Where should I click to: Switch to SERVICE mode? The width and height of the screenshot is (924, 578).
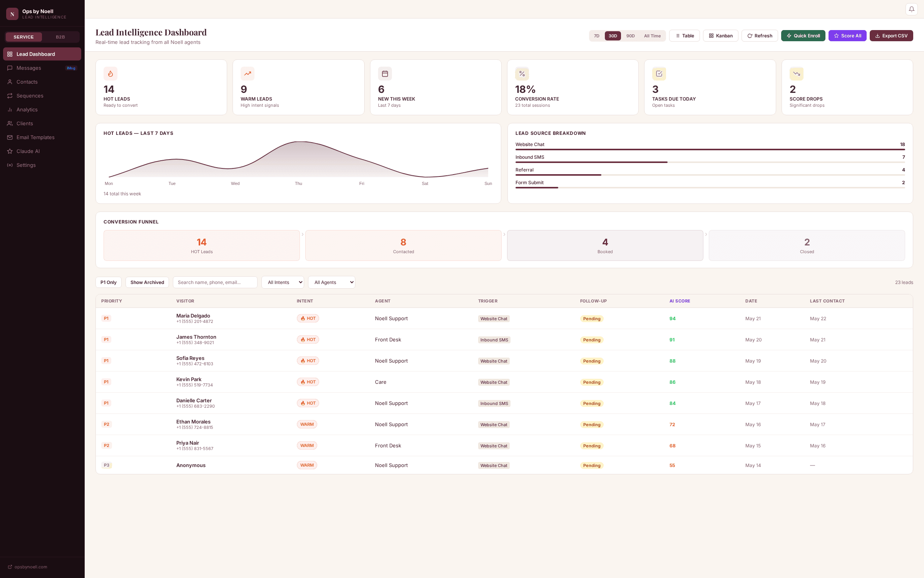click(x=24, y=37)
